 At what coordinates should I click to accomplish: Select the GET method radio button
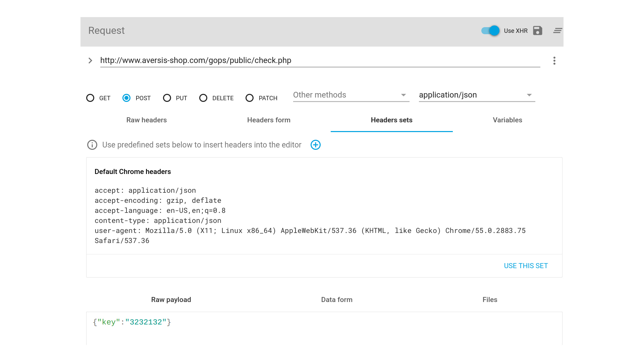click(90, 98)
